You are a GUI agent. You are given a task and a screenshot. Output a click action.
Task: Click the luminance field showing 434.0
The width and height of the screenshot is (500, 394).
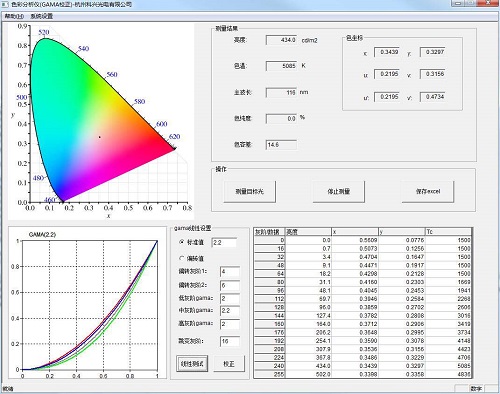click(x=281, y=40)
